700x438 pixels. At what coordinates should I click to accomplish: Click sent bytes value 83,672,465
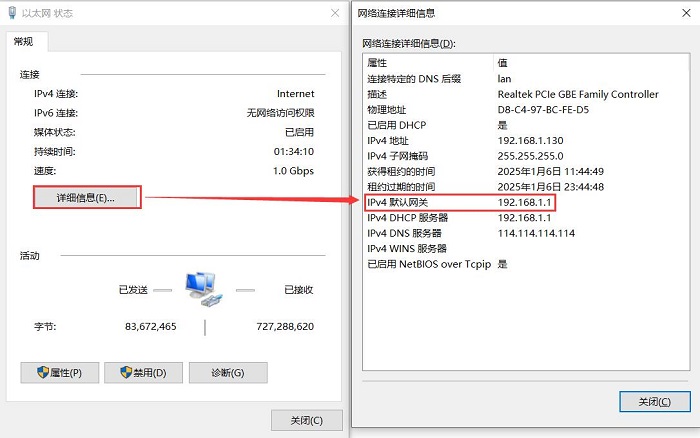pos(151,326)
